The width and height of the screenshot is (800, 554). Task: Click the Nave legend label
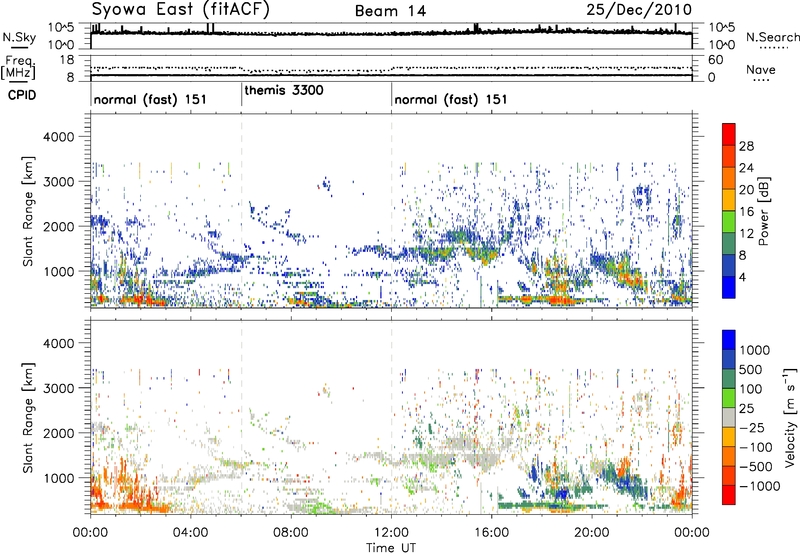point(761,70)
